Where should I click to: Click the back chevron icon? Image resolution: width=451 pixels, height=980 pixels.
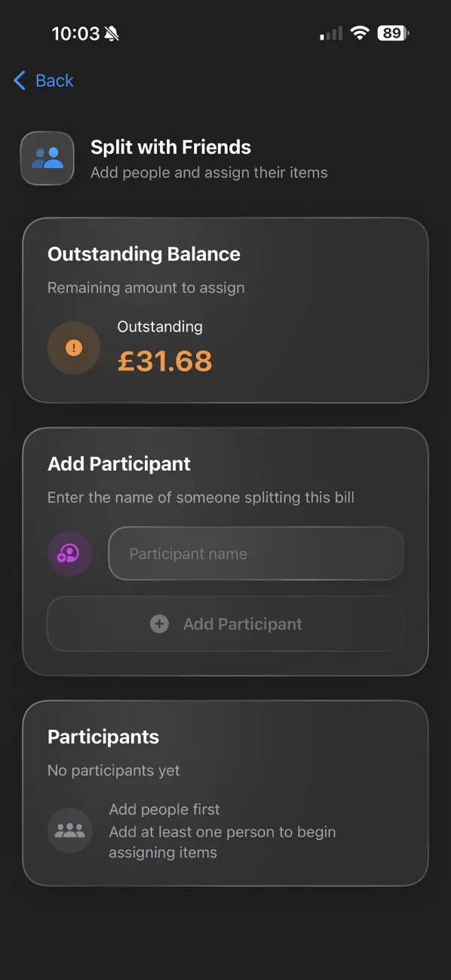(x=18, y=80)
